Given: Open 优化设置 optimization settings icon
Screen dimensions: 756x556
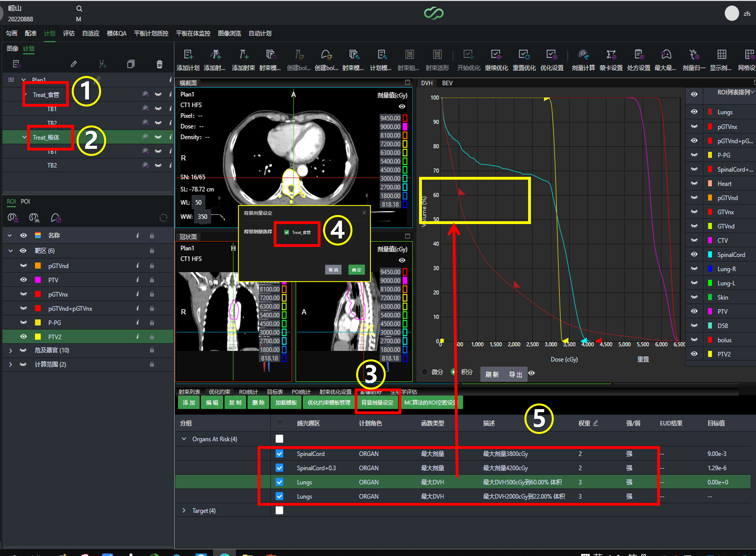Looking at the screenshot, I should tap(552, 55).
